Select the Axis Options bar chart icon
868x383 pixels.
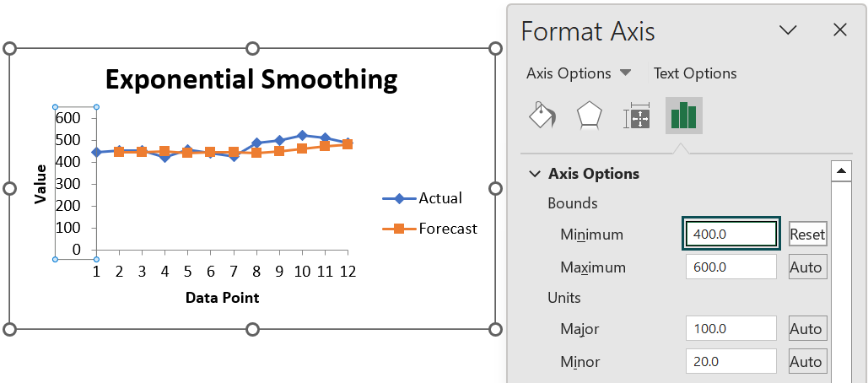(683, 116)
